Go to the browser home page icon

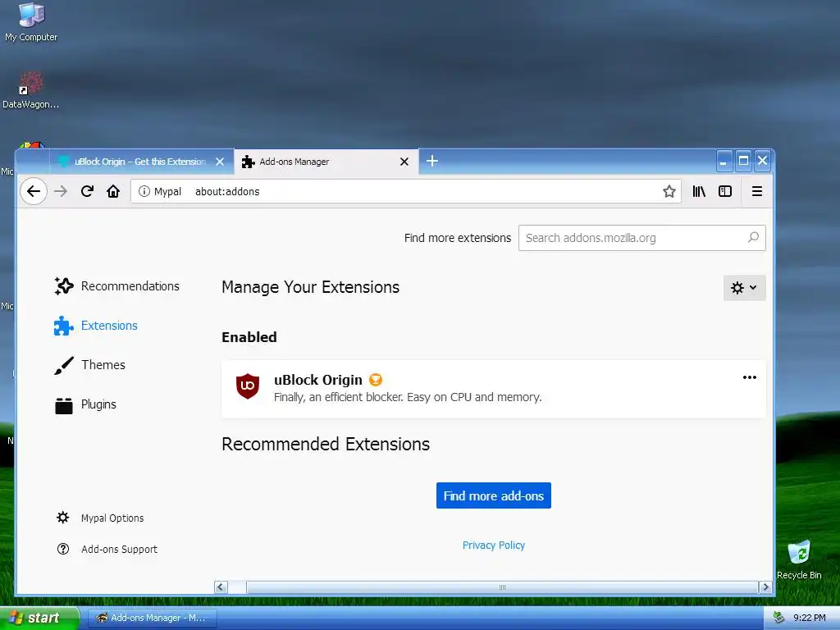[113, 191]
